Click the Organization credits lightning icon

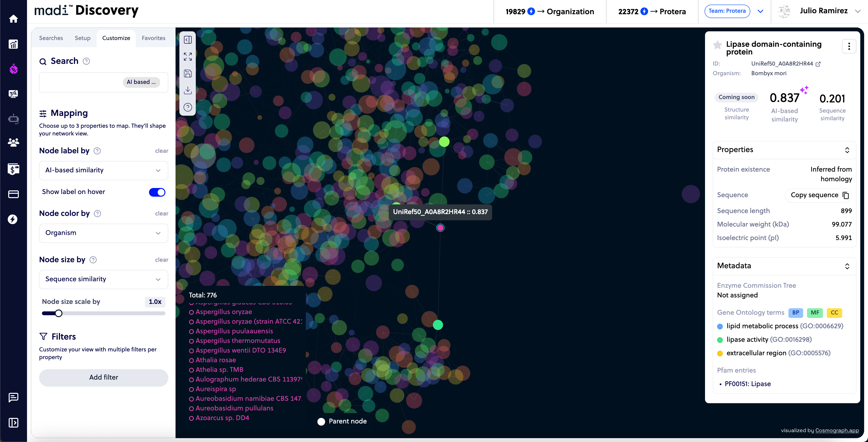point(531,12)
